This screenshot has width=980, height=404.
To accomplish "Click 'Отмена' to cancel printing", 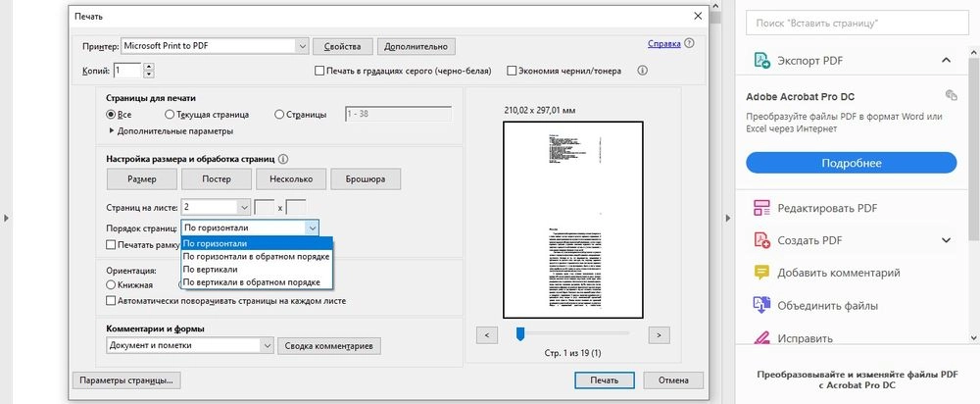I will [673, 379].
